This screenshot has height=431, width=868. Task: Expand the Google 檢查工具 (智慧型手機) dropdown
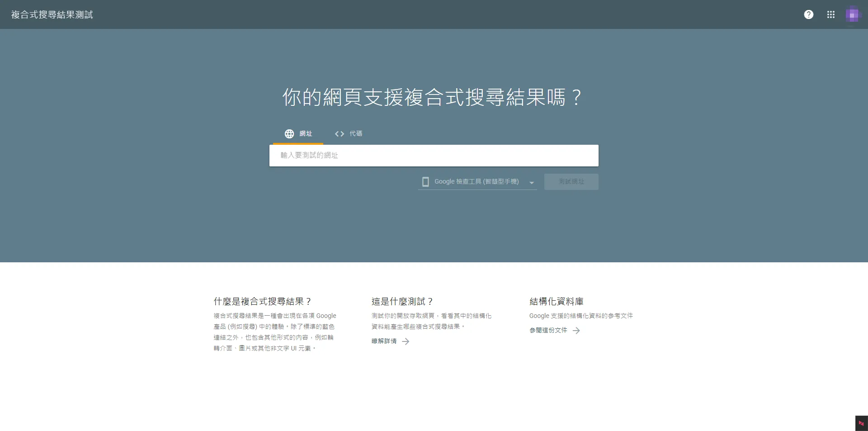point(477,182)
